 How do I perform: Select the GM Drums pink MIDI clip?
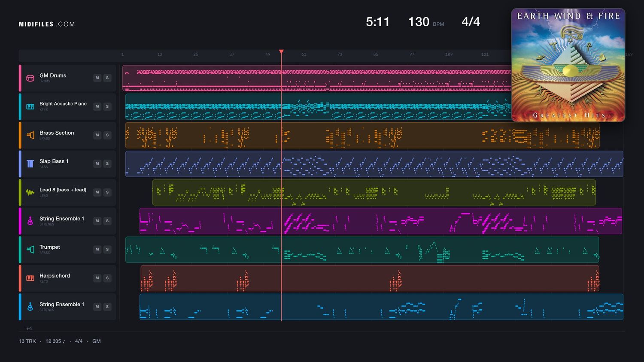(317, 78)
